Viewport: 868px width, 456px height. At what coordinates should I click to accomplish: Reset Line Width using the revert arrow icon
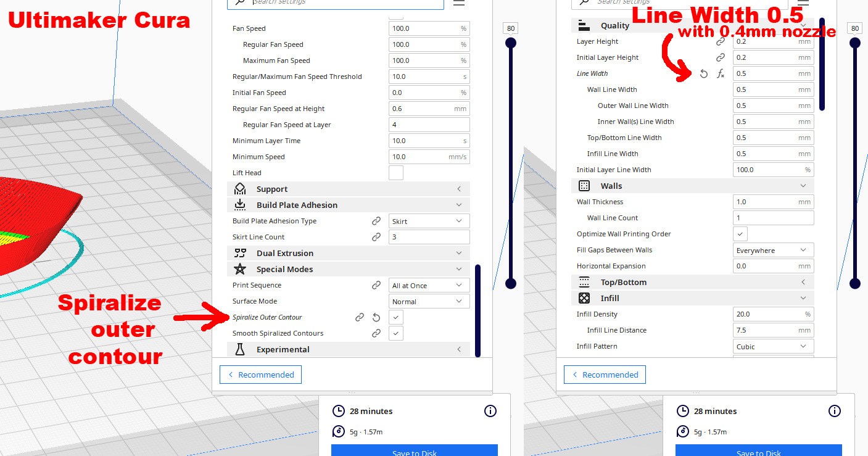[704, 73]
